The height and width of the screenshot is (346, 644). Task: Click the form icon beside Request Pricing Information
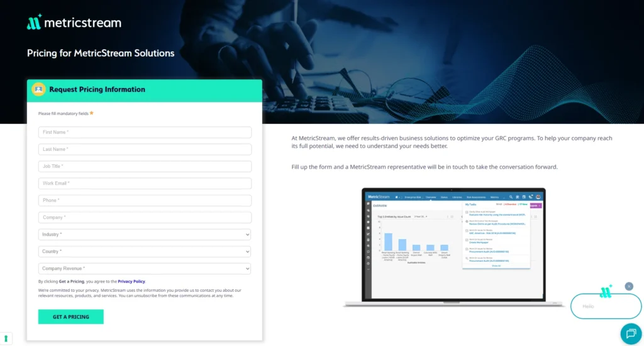tap(38, 90)
